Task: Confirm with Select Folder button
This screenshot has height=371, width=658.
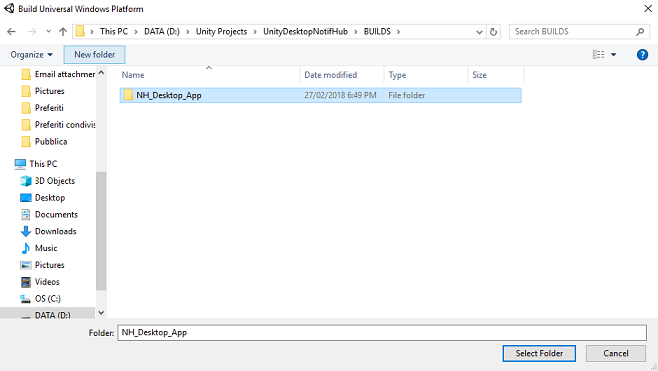Action: (539, 353)
